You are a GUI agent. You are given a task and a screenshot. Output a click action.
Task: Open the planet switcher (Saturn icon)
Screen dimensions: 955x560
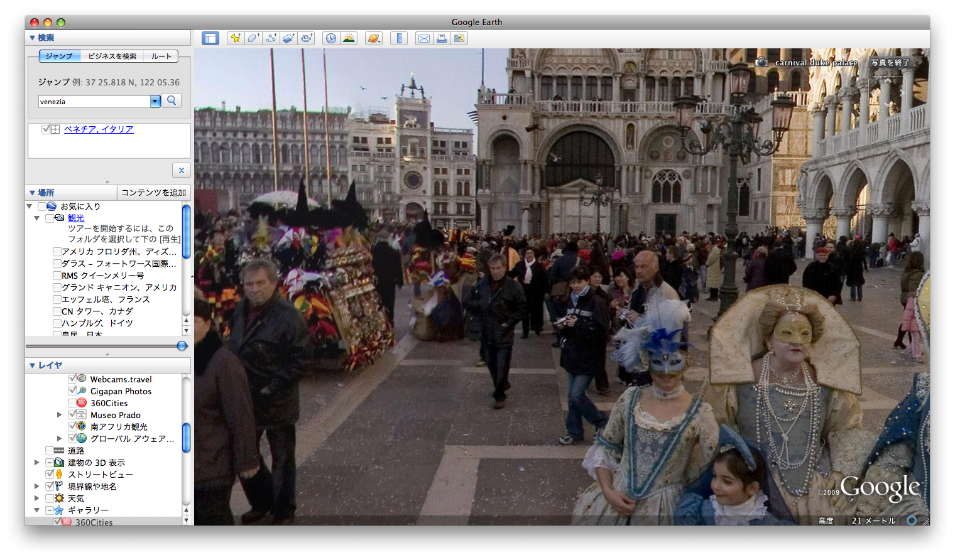tap(374, 38)
